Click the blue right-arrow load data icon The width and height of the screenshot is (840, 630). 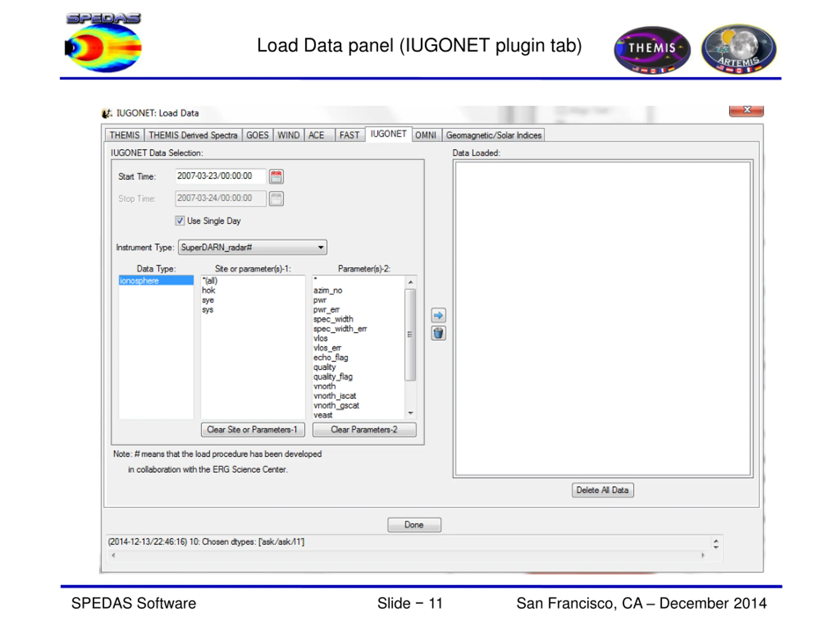pos(438,315)
